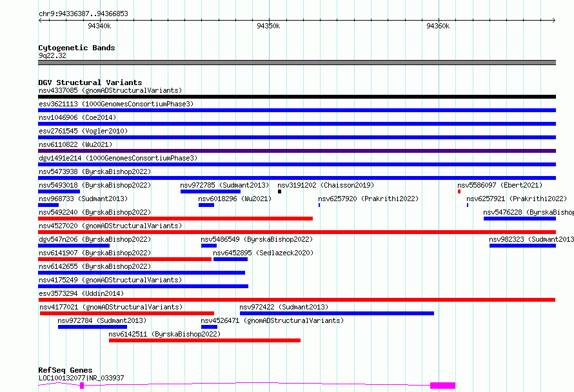This screenshot has height=392, width=574.
Task: Select the large magenta exon block
Action: 442,386
